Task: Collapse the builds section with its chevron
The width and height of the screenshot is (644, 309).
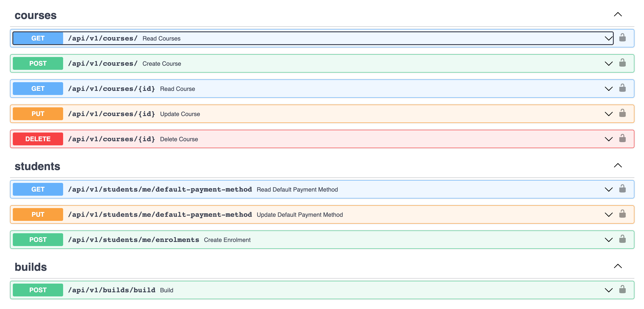Action: click(x=618, y=266)
